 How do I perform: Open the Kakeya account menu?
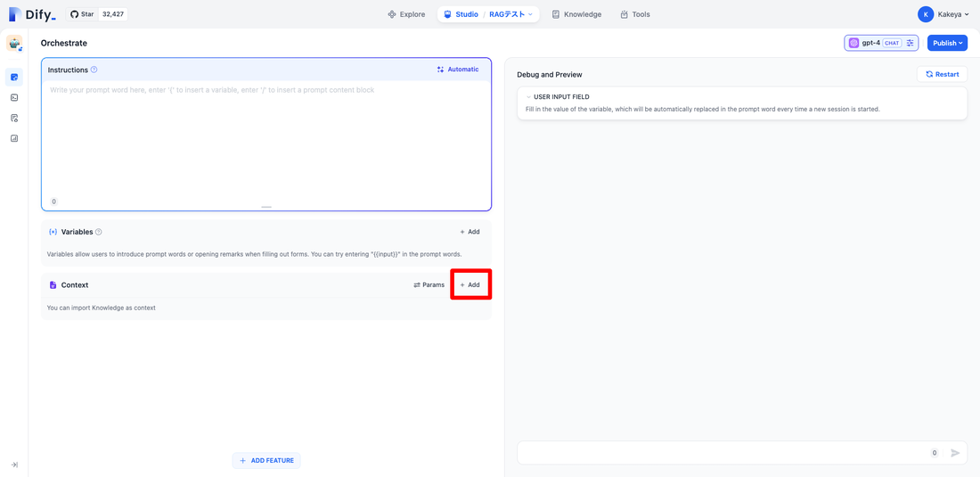[x=943, y=14]
